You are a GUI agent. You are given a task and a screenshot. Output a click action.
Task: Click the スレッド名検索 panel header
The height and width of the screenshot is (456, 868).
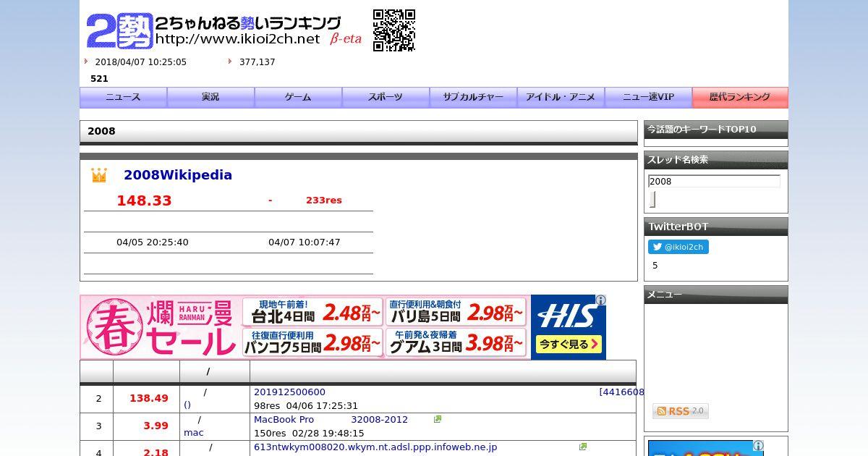click(716, 160)
